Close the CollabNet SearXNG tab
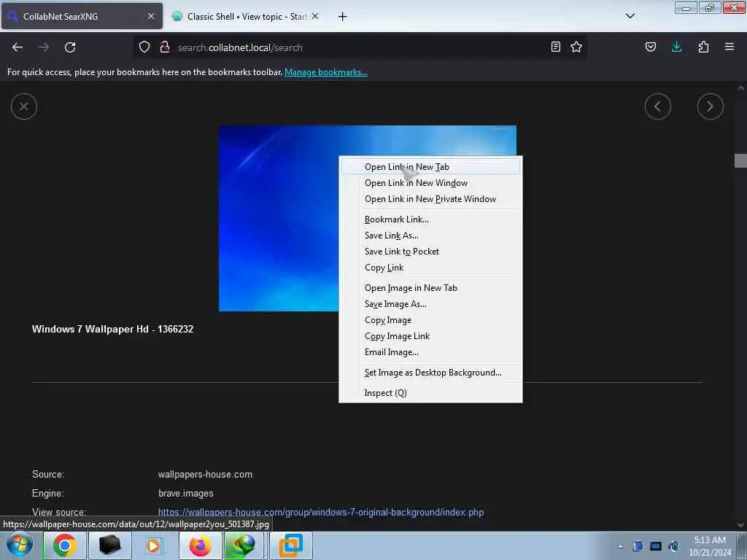The width and height of the screenshot is (747, 560). (151, 16)
